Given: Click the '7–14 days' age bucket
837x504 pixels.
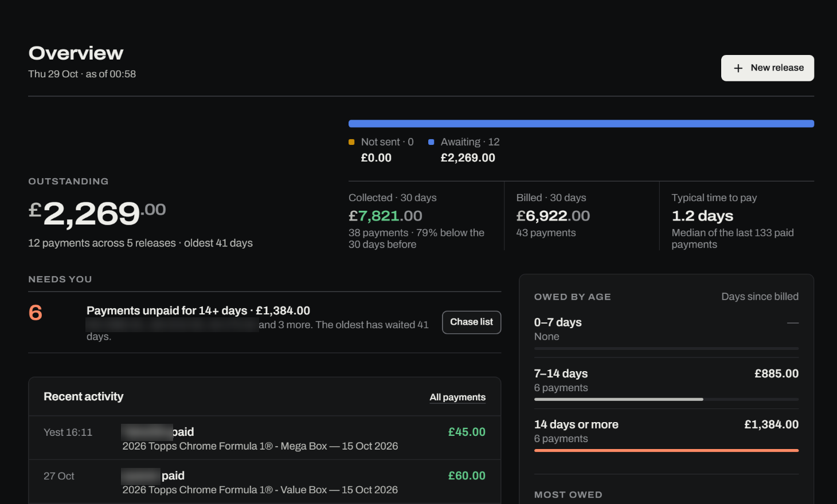Looking at the screenshot, I should [x=561, y=373].
